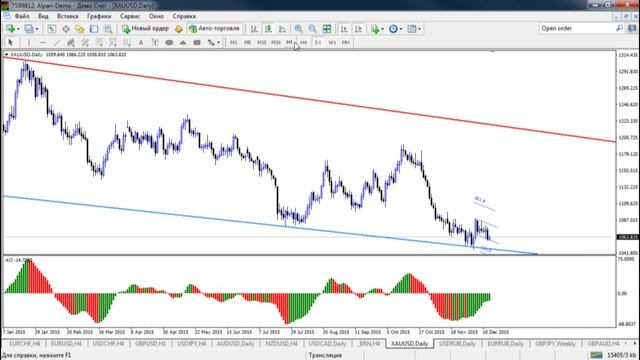Viewport: 640px width, 360px height.
Task: Open the Navigator panel
Action: click(x=80, y=29)
